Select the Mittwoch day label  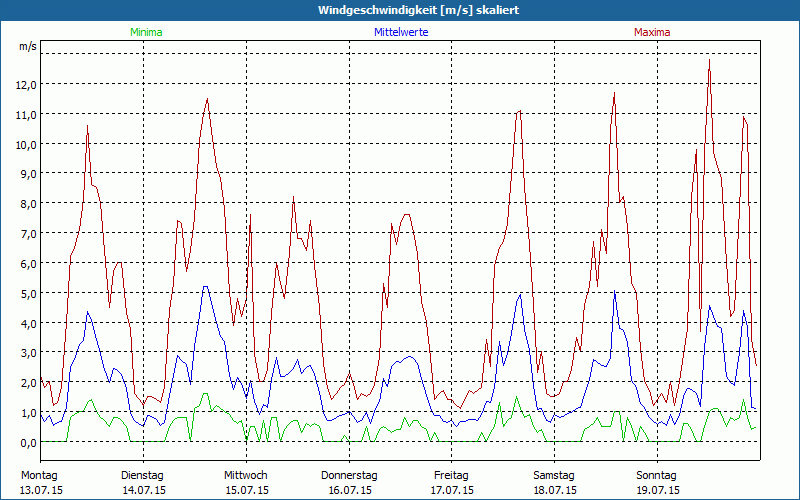pyautogui.click(x=245, y=475)
